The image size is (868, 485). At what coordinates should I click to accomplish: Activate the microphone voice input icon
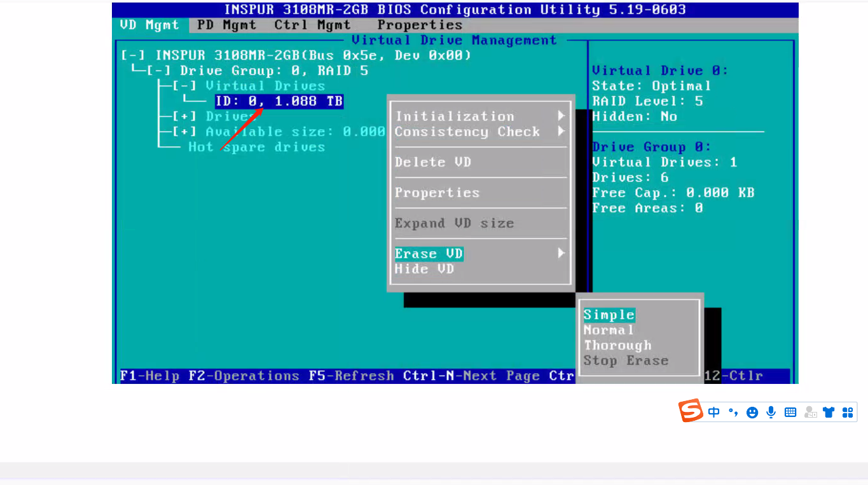pyautogui.click(x=771, y=412)
